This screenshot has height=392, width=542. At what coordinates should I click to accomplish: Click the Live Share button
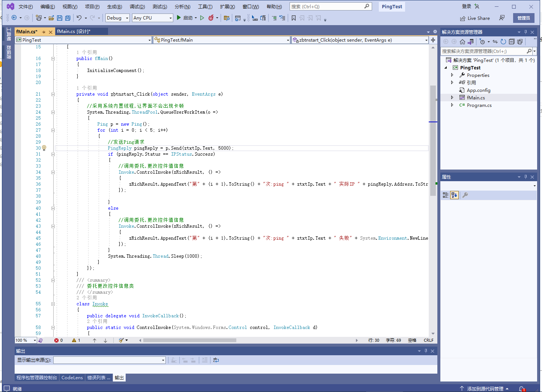(475, 18)
